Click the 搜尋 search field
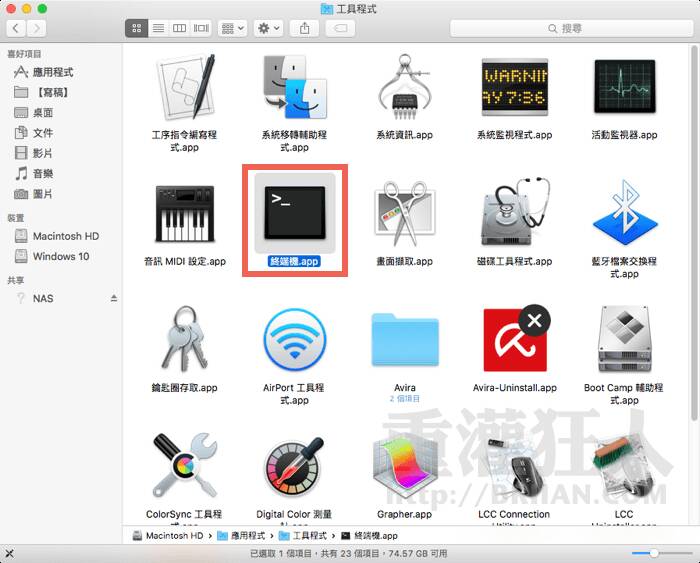The height and width of the screenshot is (563, 700). (571, 29)
